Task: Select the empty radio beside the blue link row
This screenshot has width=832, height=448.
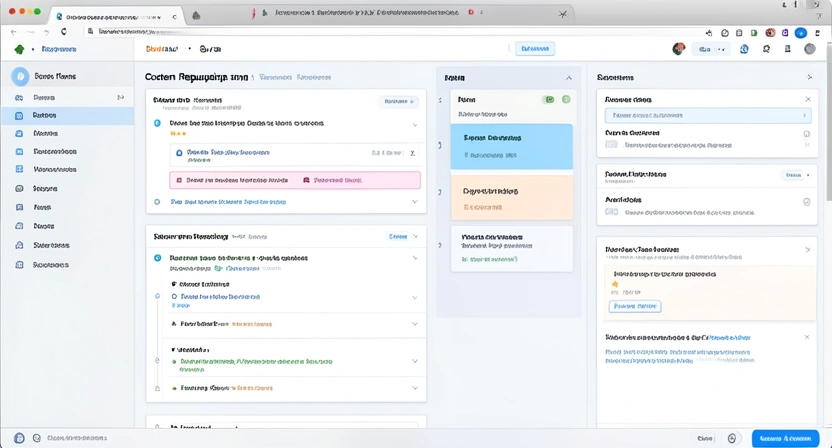Action: pyautogui.click(x=157, y=202)
